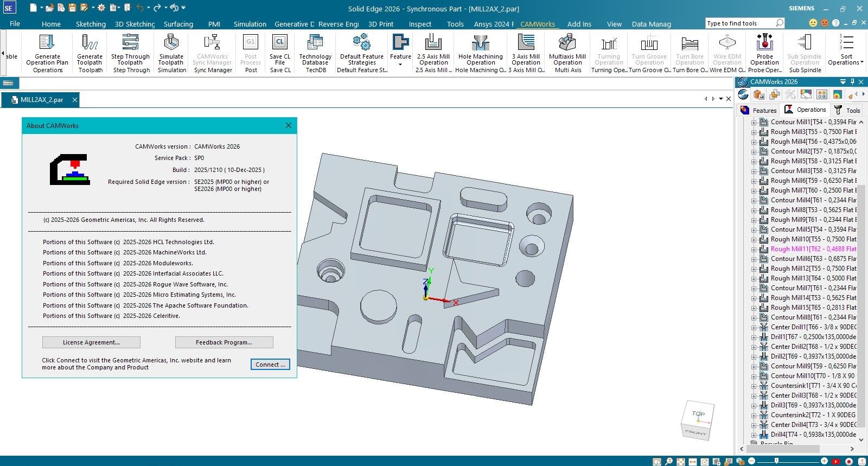Screen dimensions: 868x466
Task: Expand the Center Drill1[T66 tree node
Action: (x=754, y=328)
